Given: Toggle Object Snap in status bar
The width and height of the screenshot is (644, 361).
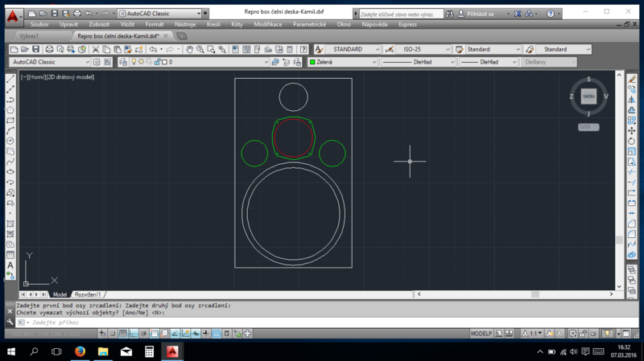Looking at the screenshot, I should [154, 334].
